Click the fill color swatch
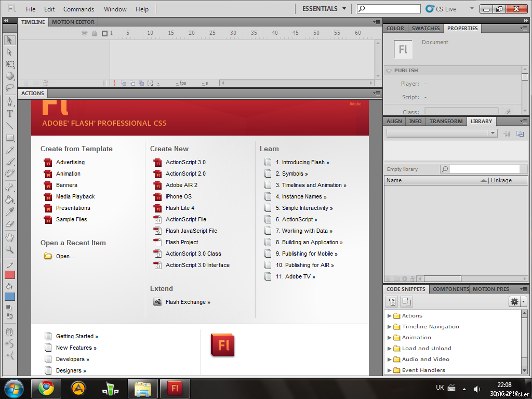The width and height of the screenshot is (532, 399). 10,297
